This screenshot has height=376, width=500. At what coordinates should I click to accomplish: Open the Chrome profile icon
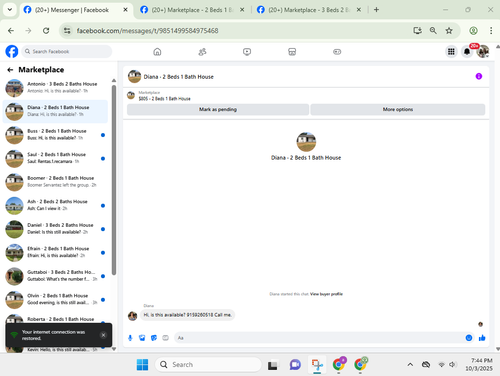(x=473, y=31)
